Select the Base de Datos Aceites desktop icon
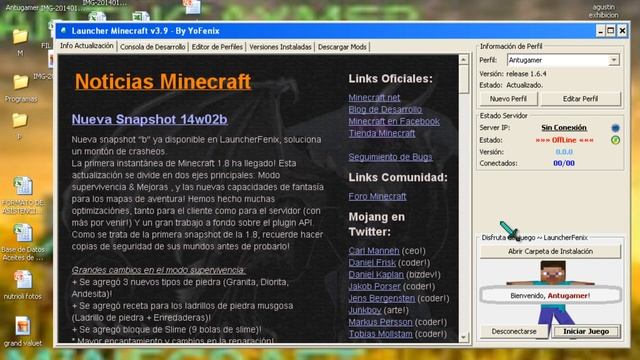This screenshot has height=360, width=640. click(x=23, y=242)
